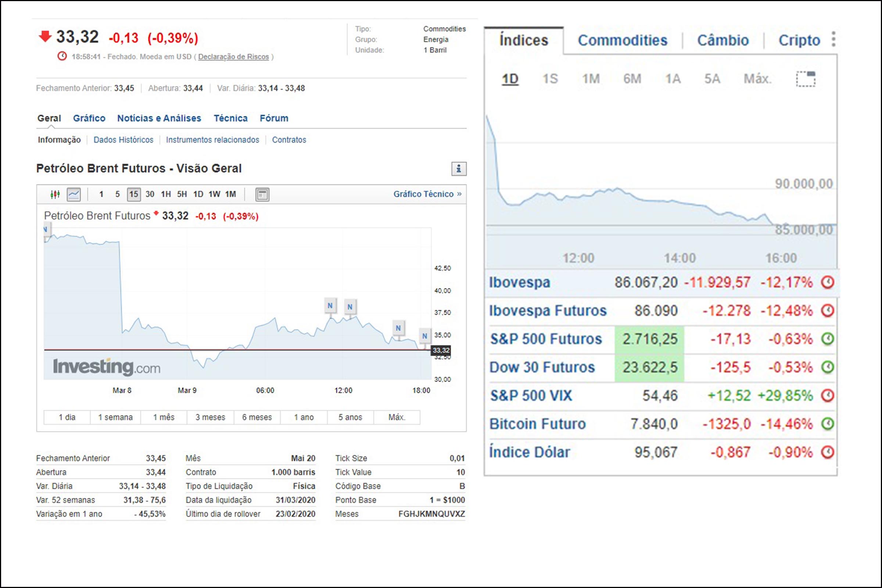882x588 pixels.
Task: Select the 1H chart interval
Action: coord(166,194)
